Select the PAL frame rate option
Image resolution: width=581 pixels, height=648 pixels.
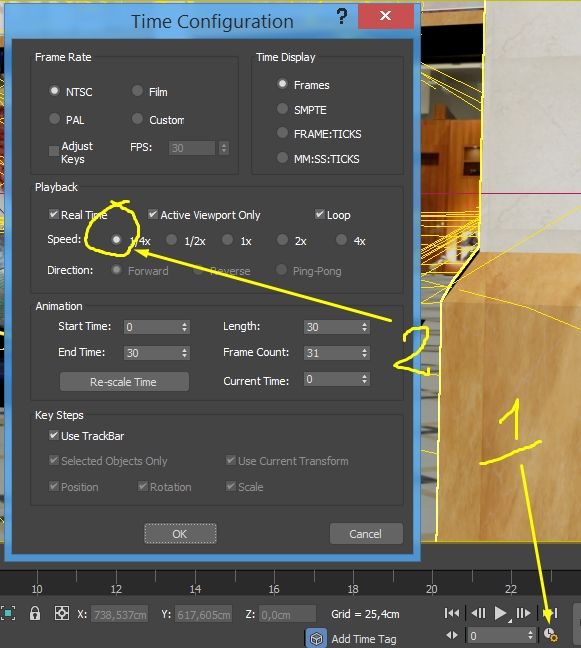click(x=55, y=119)
